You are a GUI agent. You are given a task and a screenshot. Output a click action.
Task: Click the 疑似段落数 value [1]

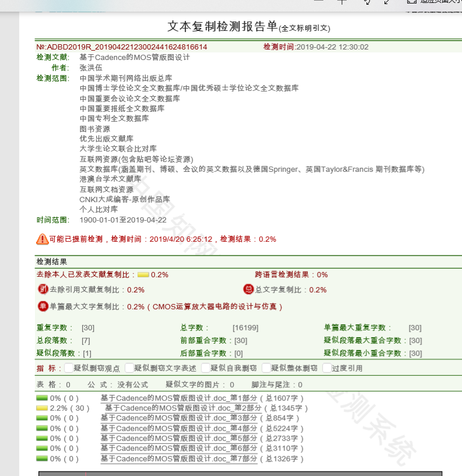click(87, 353)
